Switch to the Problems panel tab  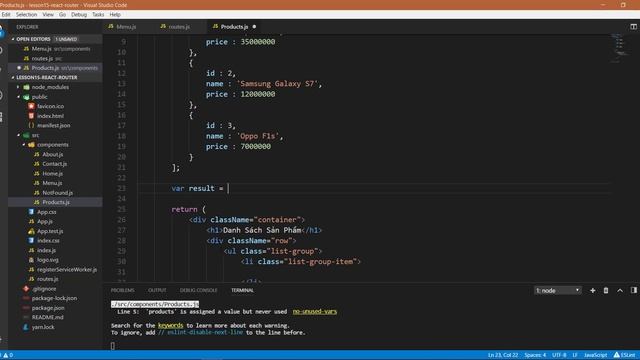coord(122,290)
